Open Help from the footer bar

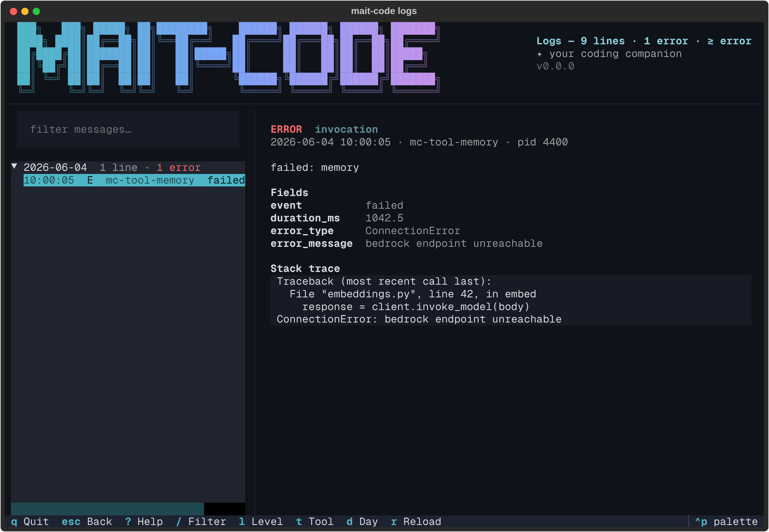point(144,522)
